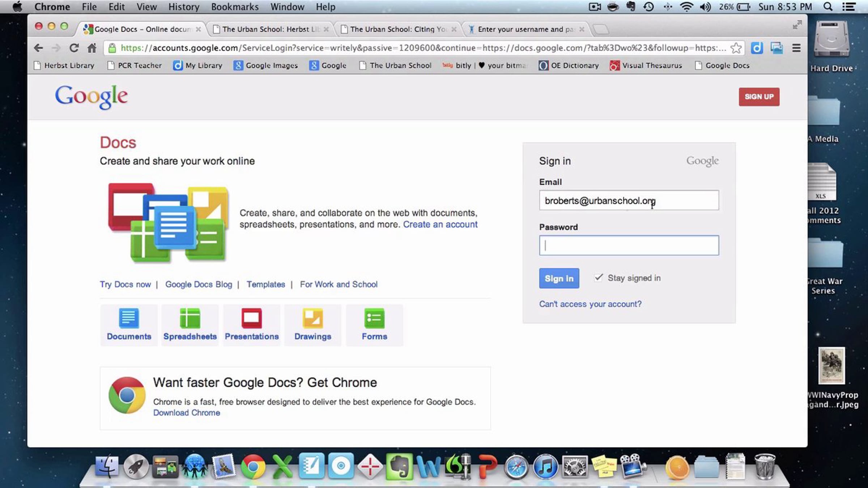
Task: Open Chrome's hamburger menu button
Action: point(796,48)
